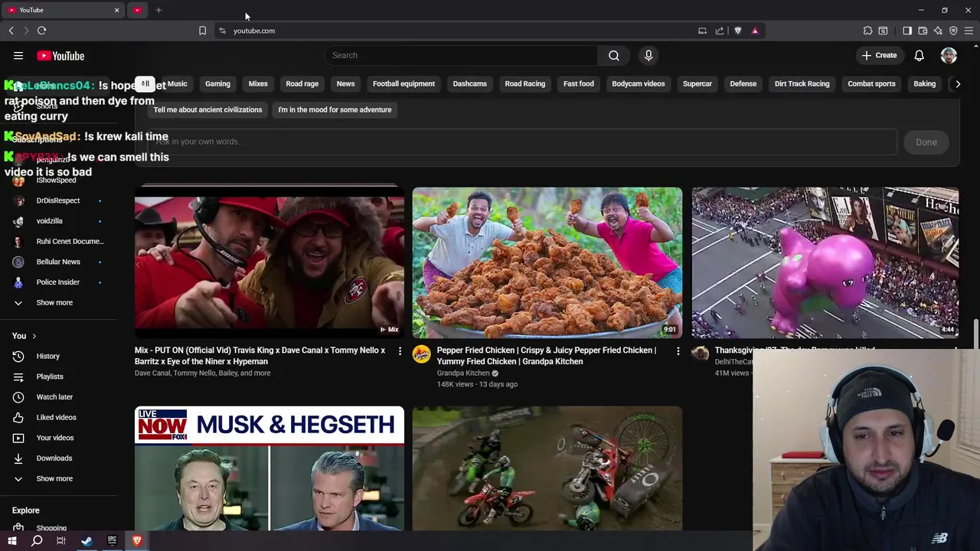
Task: Click the Brave taskbar icon
Action: (137, 541)
